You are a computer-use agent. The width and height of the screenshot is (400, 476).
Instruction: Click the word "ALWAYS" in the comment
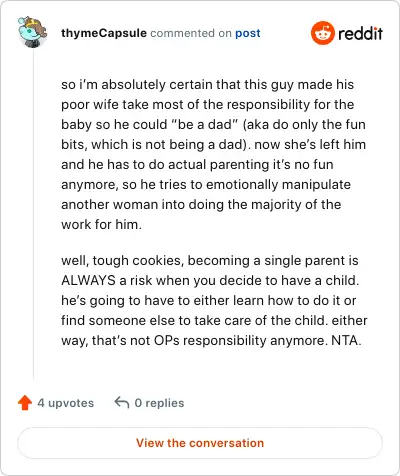(88, 280)
